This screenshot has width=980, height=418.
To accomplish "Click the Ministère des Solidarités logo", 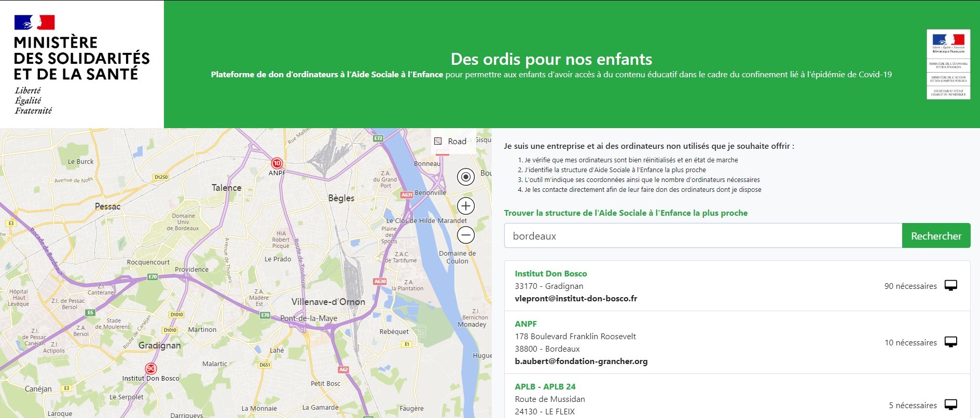I will coord(82,64).
